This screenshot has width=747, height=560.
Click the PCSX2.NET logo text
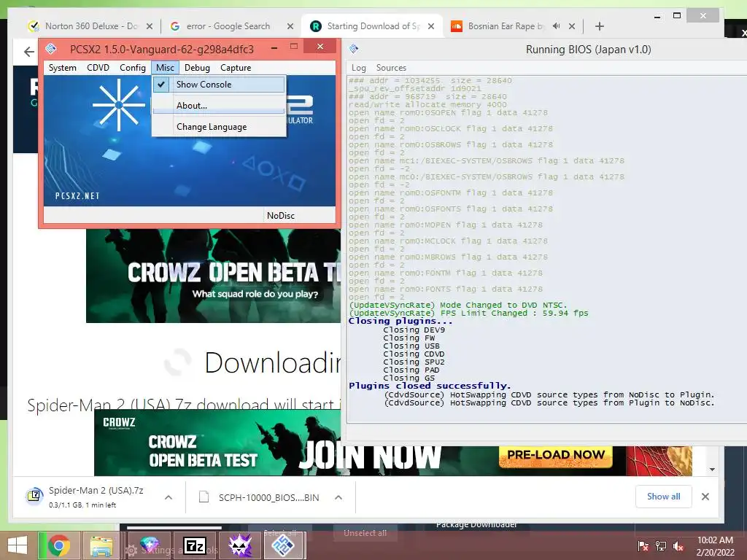tap(77, 195)
